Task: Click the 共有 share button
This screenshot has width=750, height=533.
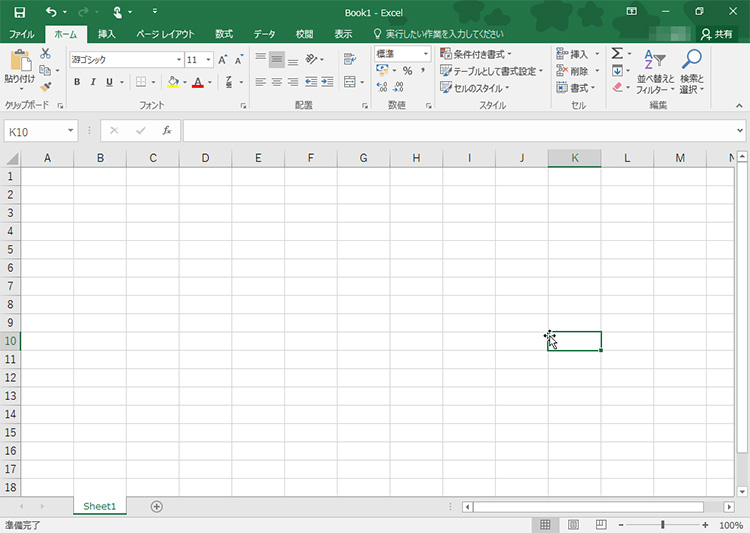Action: [x=716, y=34]
